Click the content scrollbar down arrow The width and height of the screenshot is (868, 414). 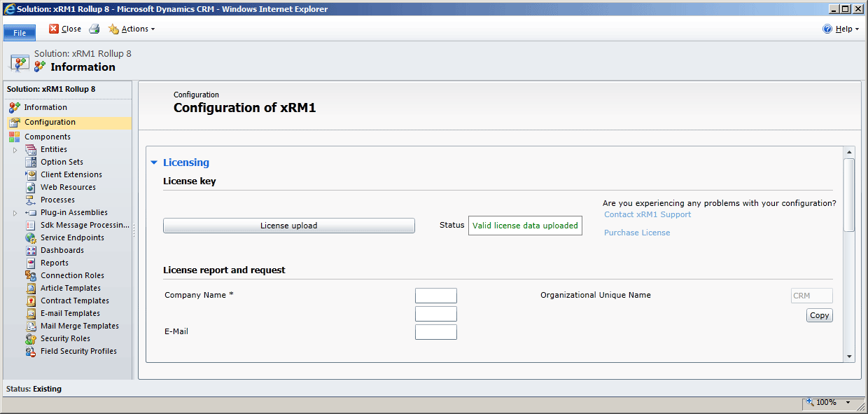849,357
